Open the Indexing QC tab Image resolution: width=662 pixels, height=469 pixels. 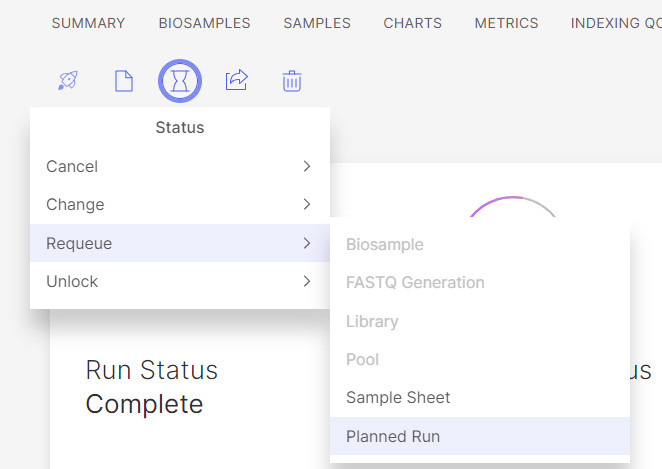pyautogui.click(x=615, y=23)
